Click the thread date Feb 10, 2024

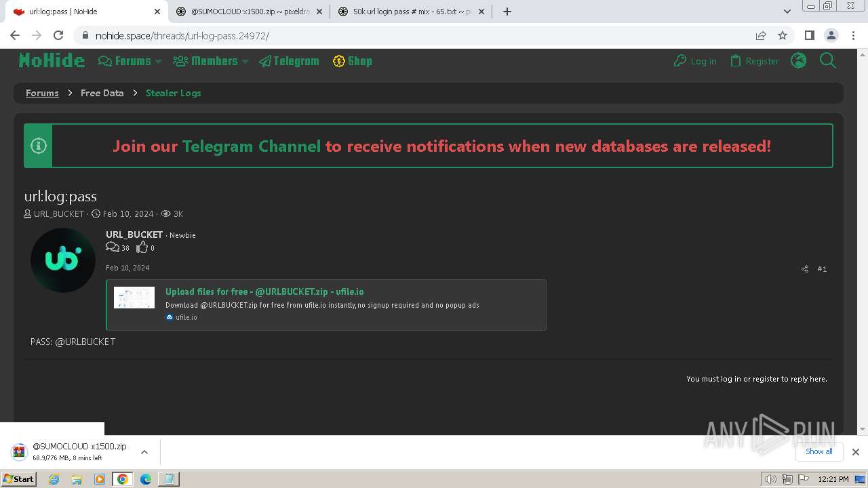click(128, 213)
